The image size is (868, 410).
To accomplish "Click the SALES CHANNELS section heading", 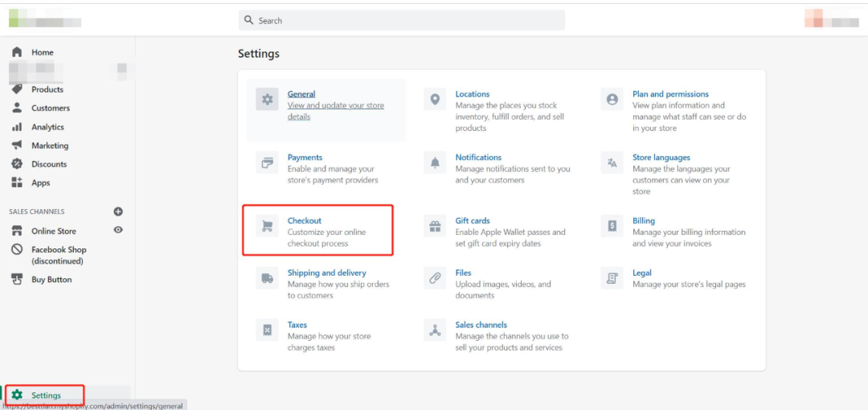I will click(x=36, y=211).
